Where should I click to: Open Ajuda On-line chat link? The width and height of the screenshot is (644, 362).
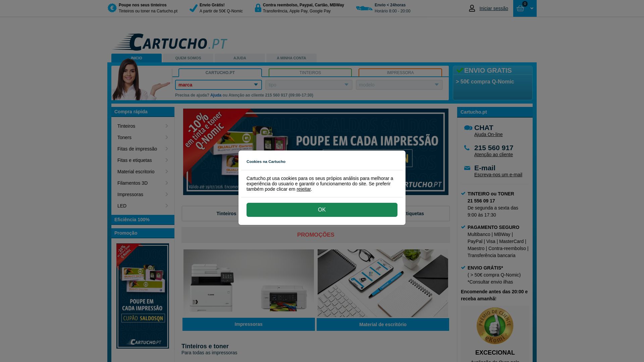[x=488, y=134]
